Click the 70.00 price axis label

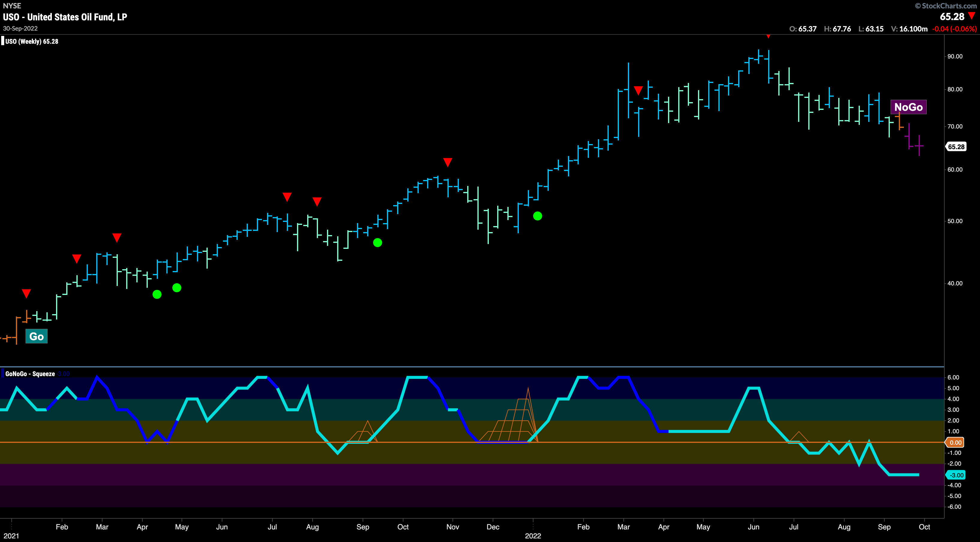click(955, 126)
